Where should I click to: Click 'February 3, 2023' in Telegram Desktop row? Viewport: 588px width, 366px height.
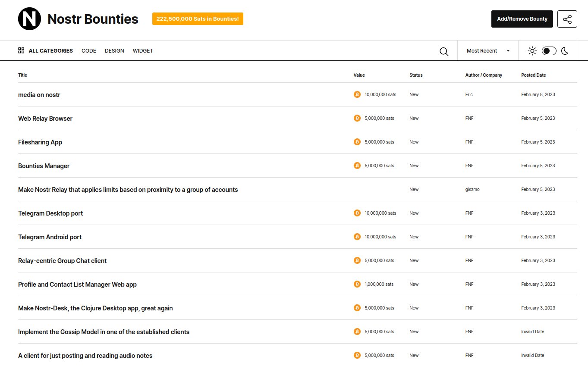538,213
